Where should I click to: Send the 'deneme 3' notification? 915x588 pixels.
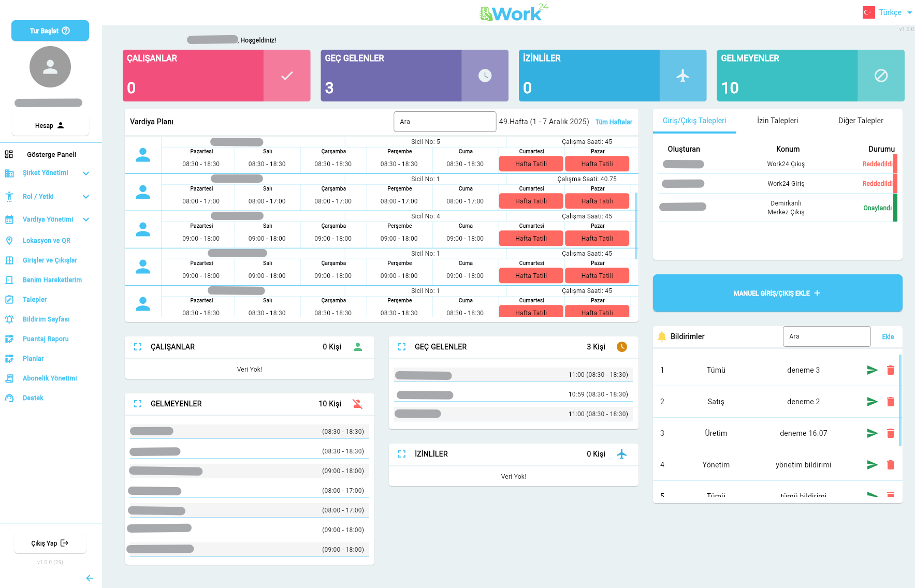click(872, 370)
